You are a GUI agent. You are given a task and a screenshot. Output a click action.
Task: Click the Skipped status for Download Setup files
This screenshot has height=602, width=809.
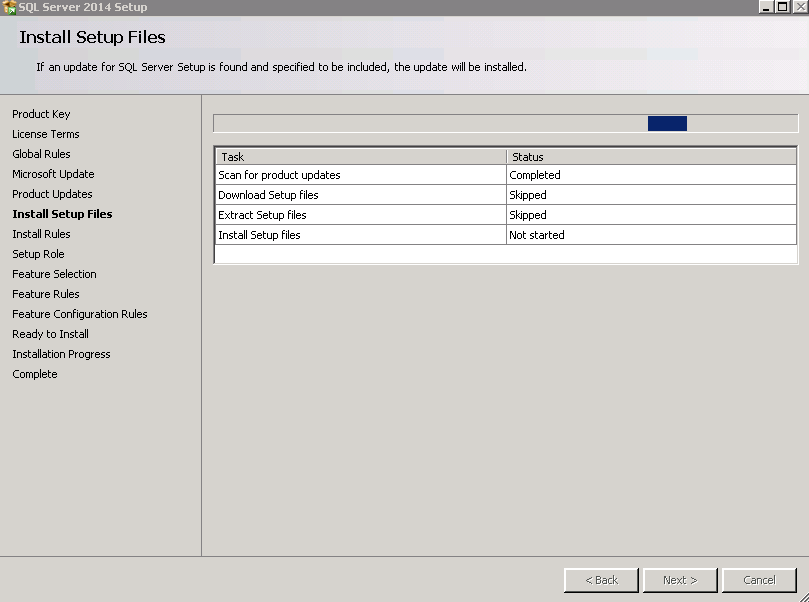[x=652, y=195]
